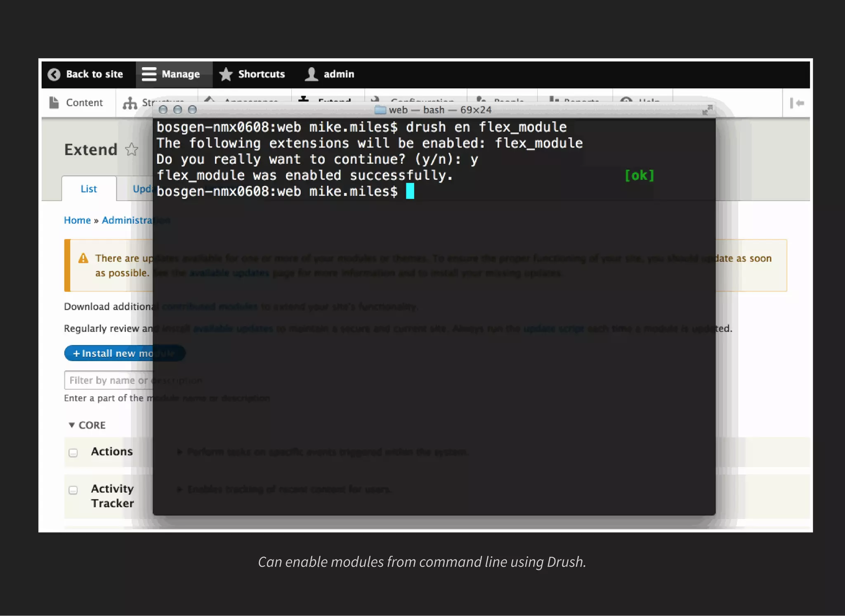Click 'drush en flex_module' command text
This screenshot has height=616, width=845.
486,127
